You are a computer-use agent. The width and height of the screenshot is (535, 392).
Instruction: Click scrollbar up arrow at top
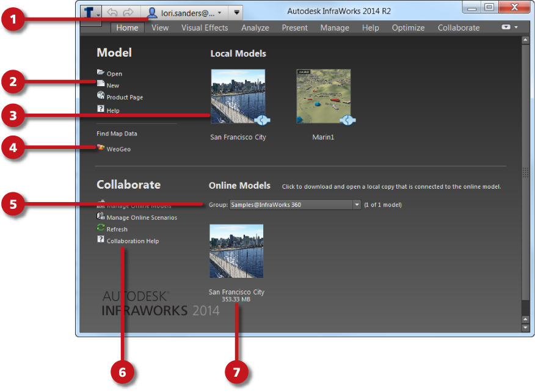coord(525,40)
